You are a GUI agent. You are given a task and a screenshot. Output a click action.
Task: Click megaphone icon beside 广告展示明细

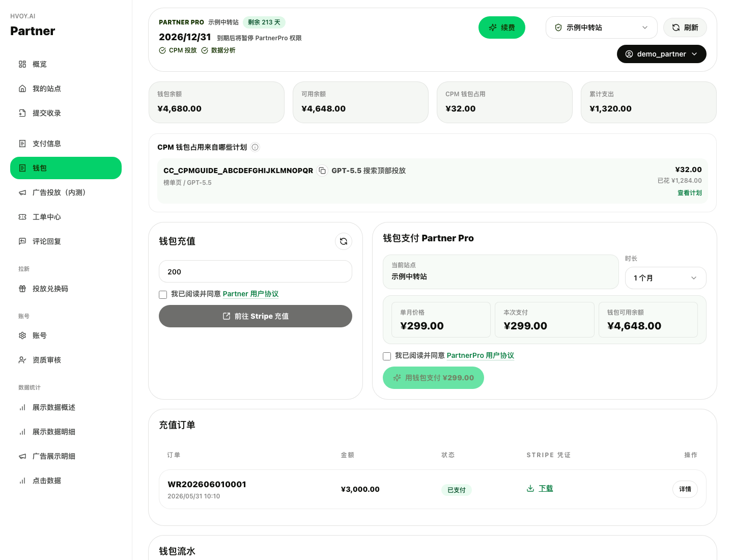tap(22, 456)
